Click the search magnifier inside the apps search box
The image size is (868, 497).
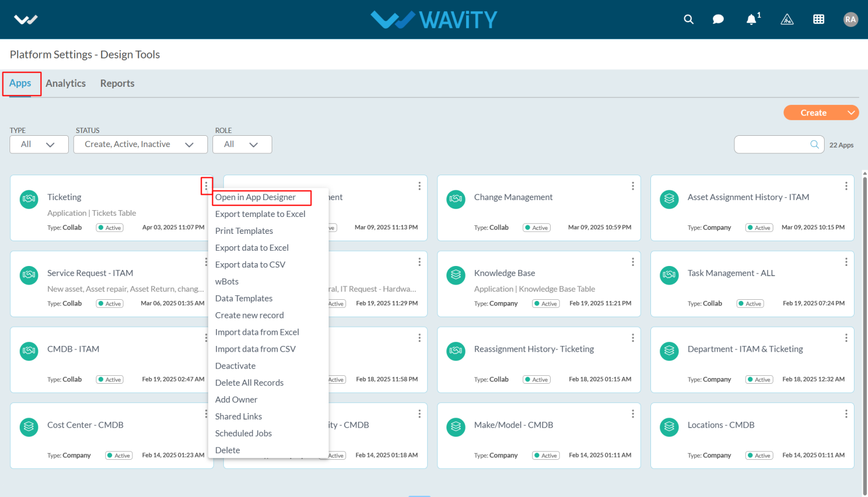coord(814,145)
